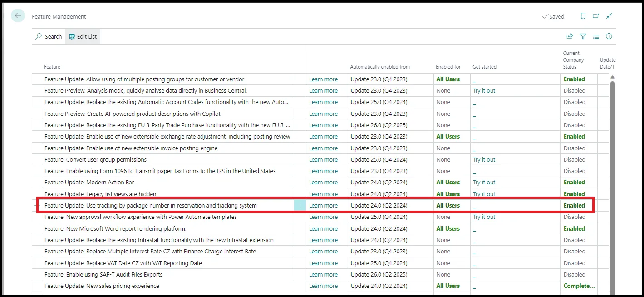Viewport: 644px width, 297px height.
Task: Open row menu for package number tracking feature
Action: [x=300, y=206]
